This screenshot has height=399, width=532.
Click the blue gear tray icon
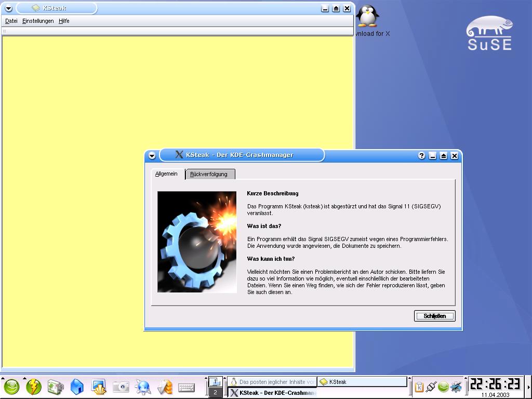tap(456, 387)
